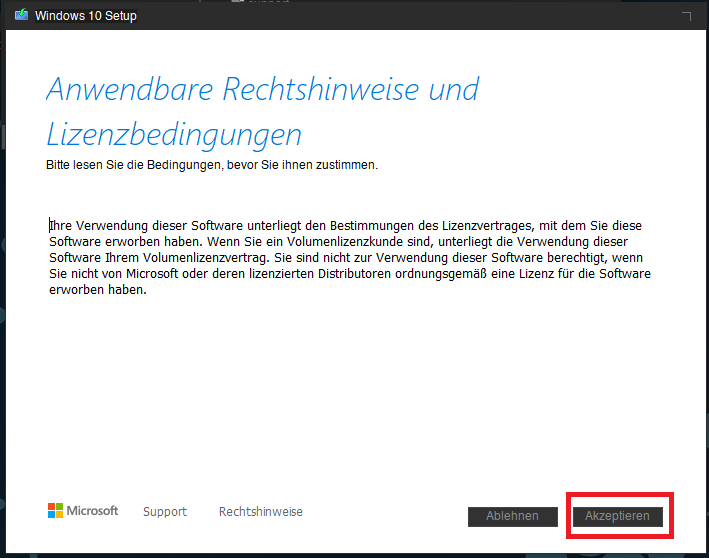Viewport: 709px width, 558px height.
Task: Click the heading 'Anwendbare Rechtshinweise und Lizenzbedingungen'
Action: 262,111
